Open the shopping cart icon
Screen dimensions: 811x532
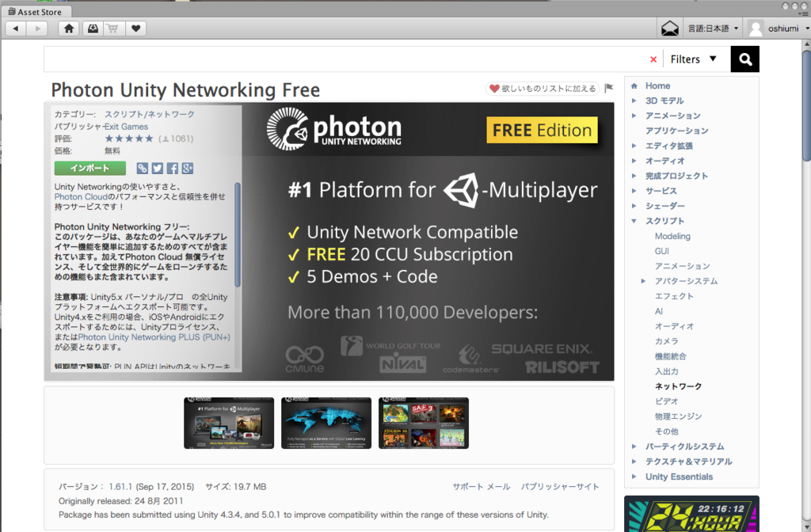pos(112,28)
